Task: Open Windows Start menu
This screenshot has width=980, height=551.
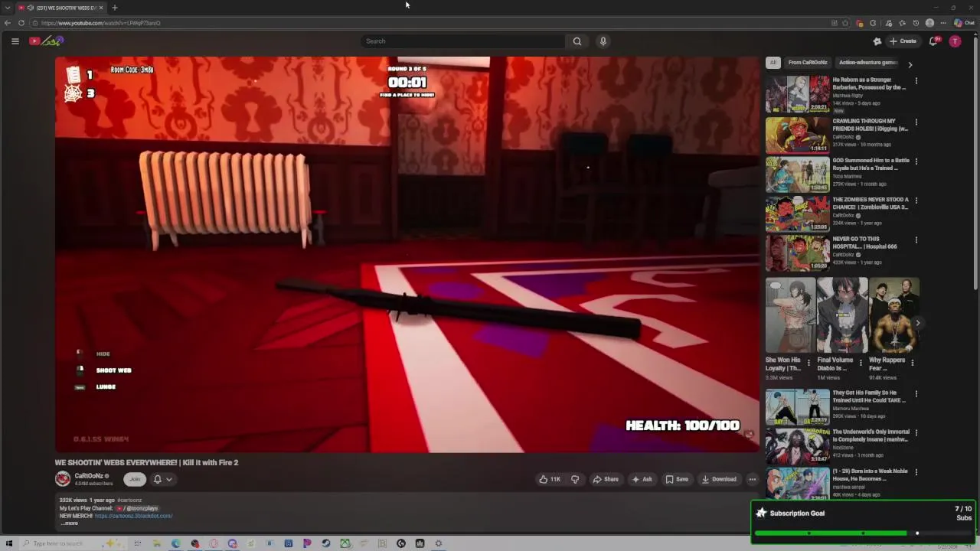Action: coord(9,543)
